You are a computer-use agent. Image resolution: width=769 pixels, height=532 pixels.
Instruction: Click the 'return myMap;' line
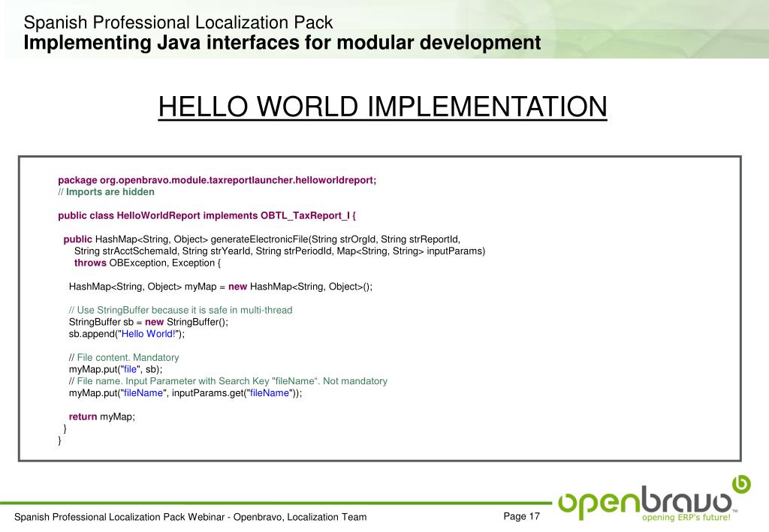tap(101, 417)
